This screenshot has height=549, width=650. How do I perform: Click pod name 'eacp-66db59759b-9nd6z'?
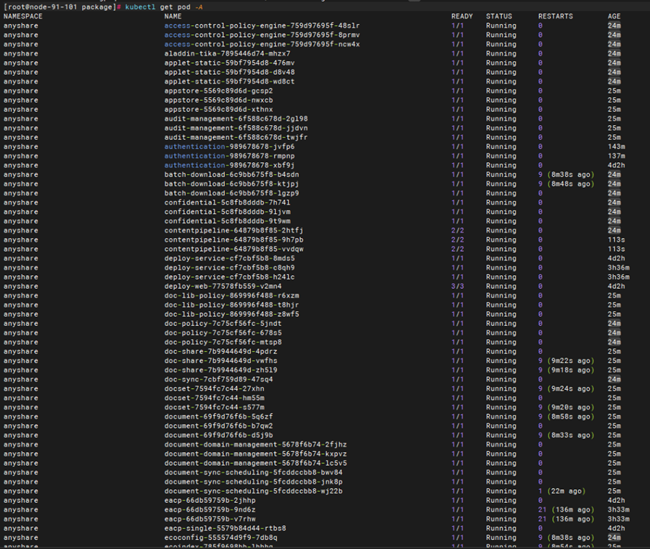(210, 510)
